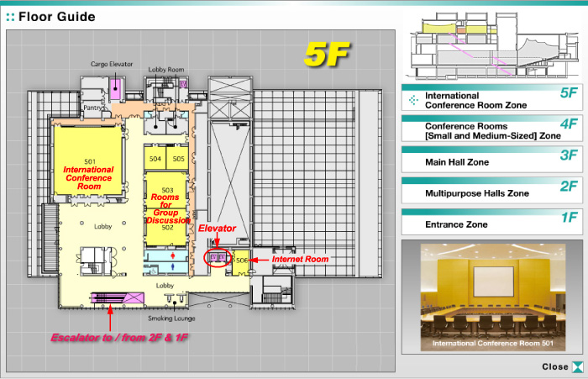This screenshot has width=588, height=379.
Task: Click the 'Internet Room' red label
Action: (300, 259)
